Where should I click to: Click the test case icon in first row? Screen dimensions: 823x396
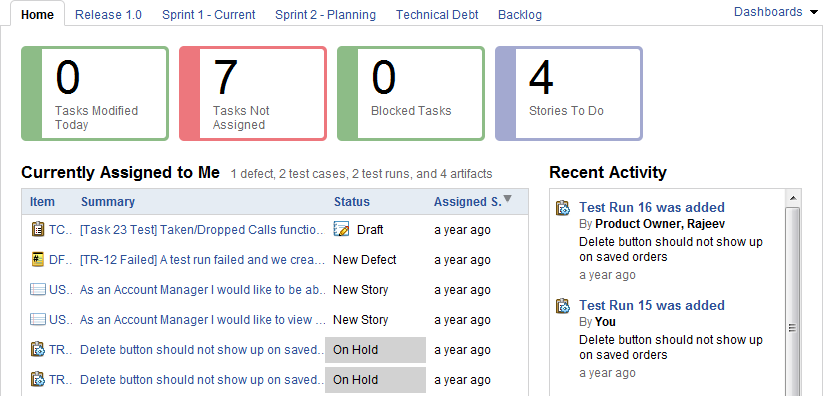tap(37, 230)
